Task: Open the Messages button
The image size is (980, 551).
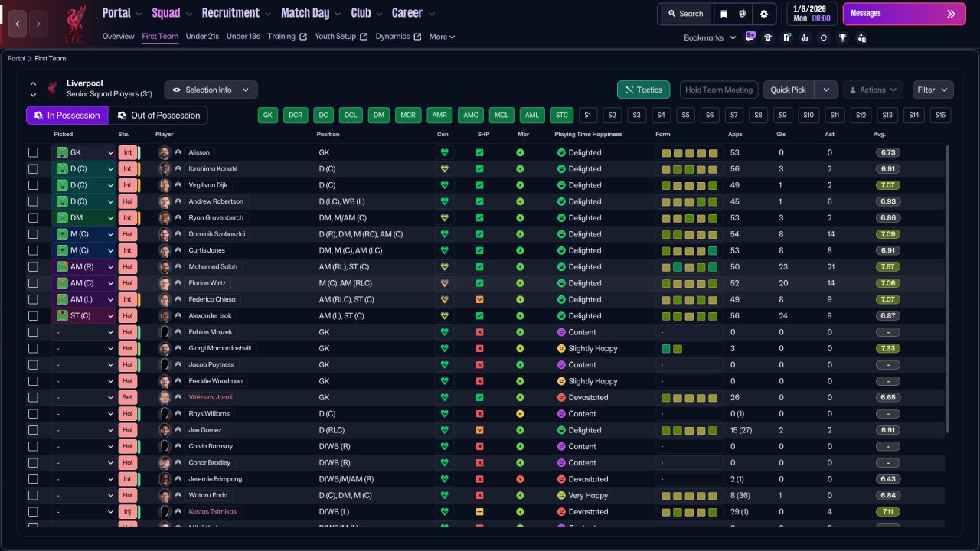Action: pyautogui.click(x=904, y=14)
